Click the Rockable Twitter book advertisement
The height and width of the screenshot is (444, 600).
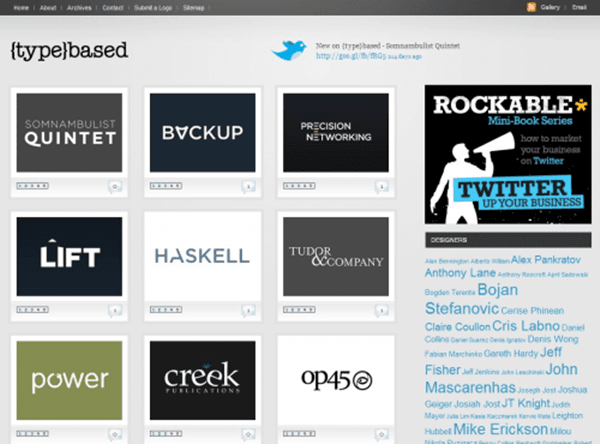pos(508,154)
